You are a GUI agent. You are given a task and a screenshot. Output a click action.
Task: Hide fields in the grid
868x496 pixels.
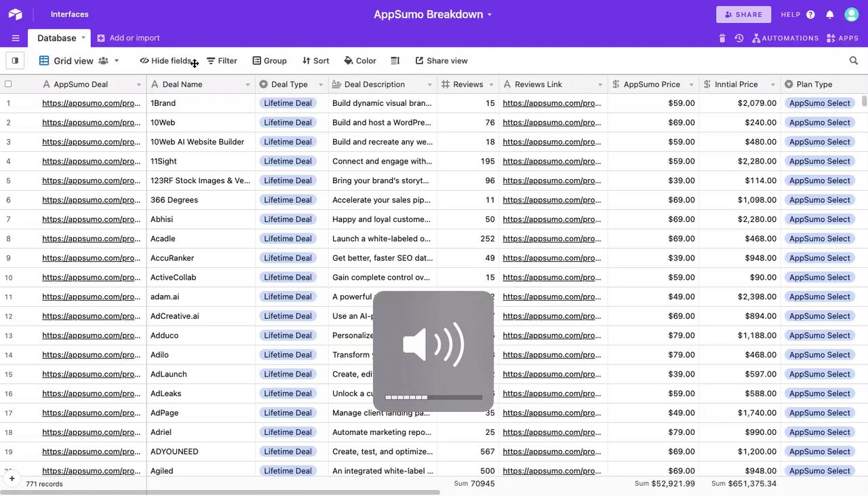166,60
